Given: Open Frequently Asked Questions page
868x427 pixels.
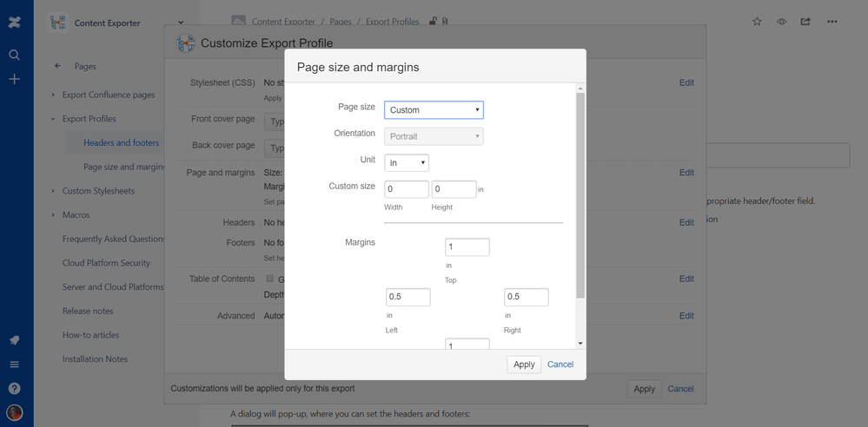Looking at the screenshot, I should pyautogui.click(x=114, y=239).
